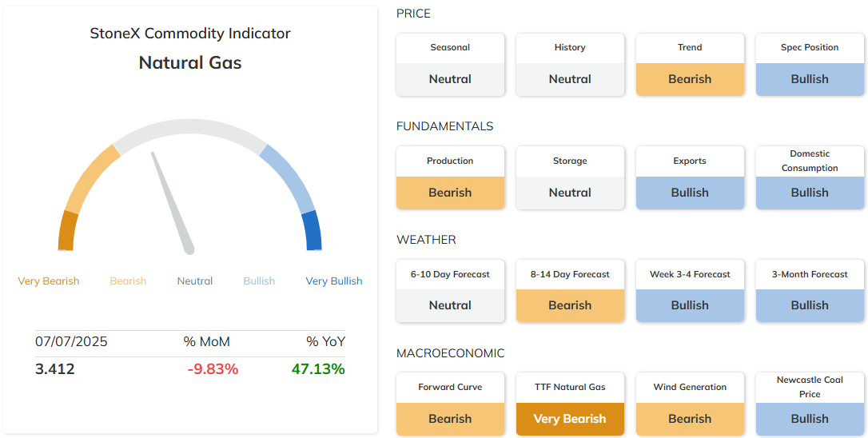Click the Very Bullish legend label
Screen dimensions: 868x438
[334, 281]
